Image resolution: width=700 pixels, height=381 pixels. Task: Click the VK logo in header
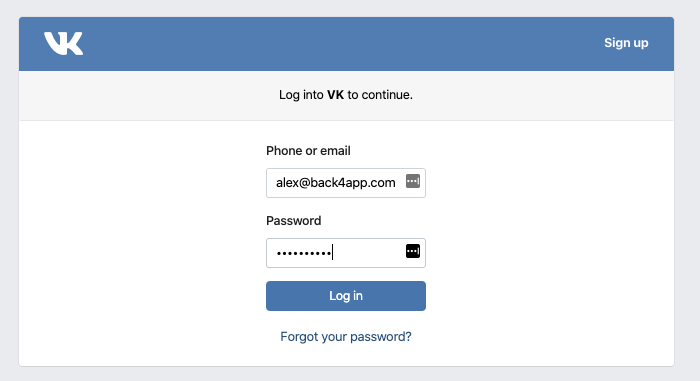[63, 43]
